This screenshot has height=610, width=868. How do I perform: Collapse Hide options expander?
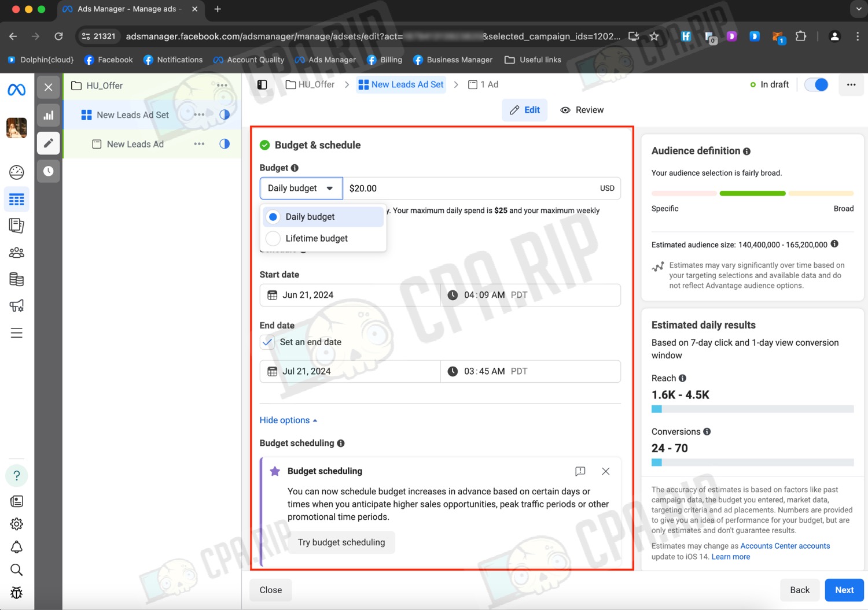click(288, 420)
